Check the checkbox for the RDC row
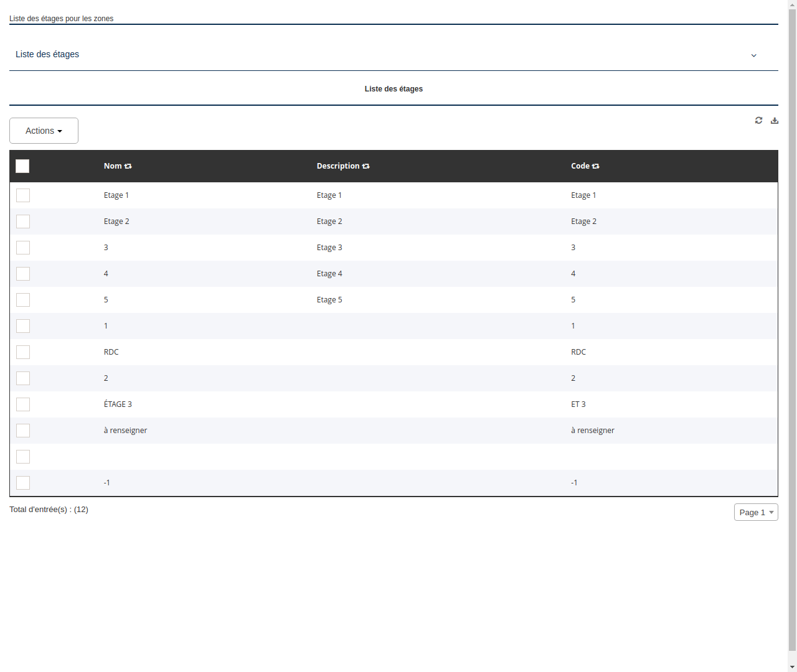797x672 pixels. [23, 352]
